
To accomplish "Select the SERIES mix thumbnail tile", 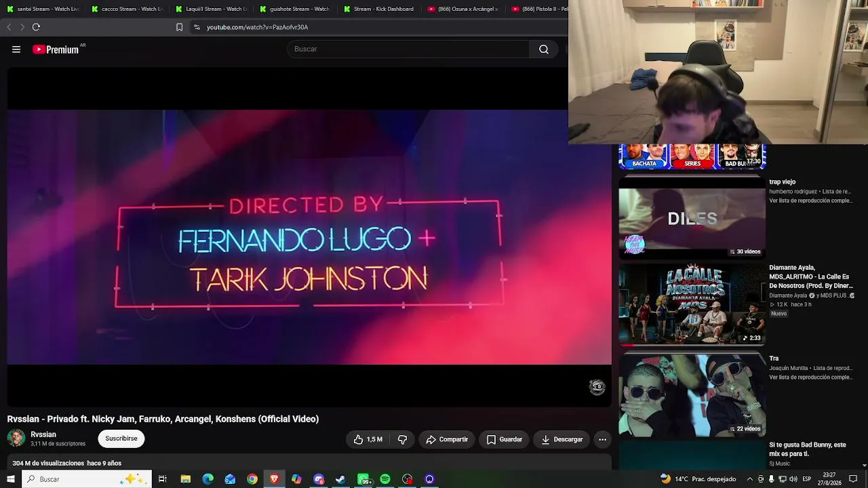I will click(692, 157).
